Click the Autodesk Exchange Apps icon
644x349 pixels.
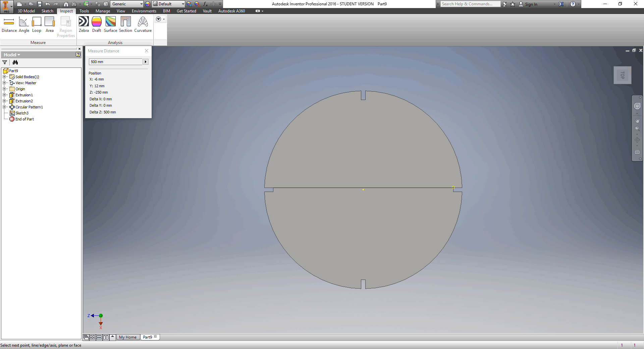point(561,4)
